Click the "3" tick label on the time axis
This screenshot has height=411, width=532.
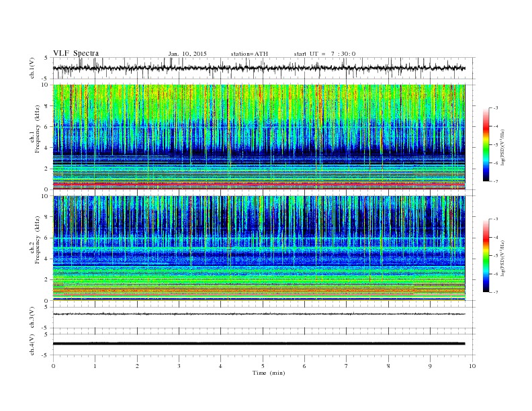(179, 366)
